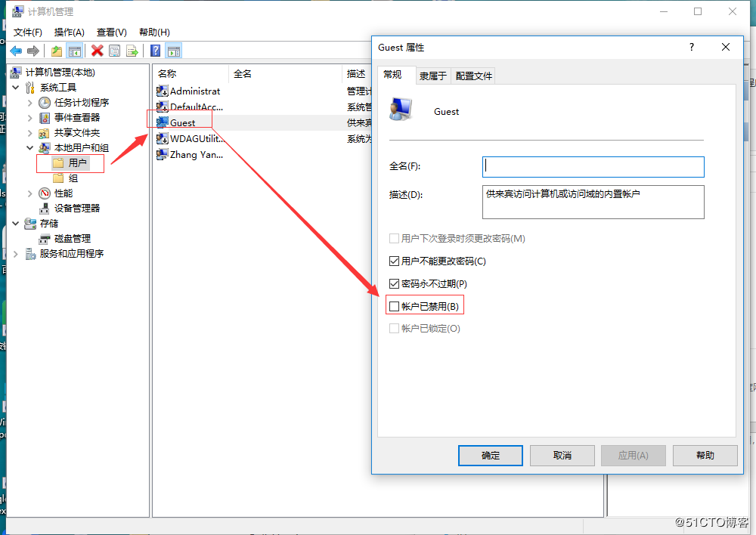Sort by the 名称 column header
Screen dimensions: 756x535
coord(191,74)
